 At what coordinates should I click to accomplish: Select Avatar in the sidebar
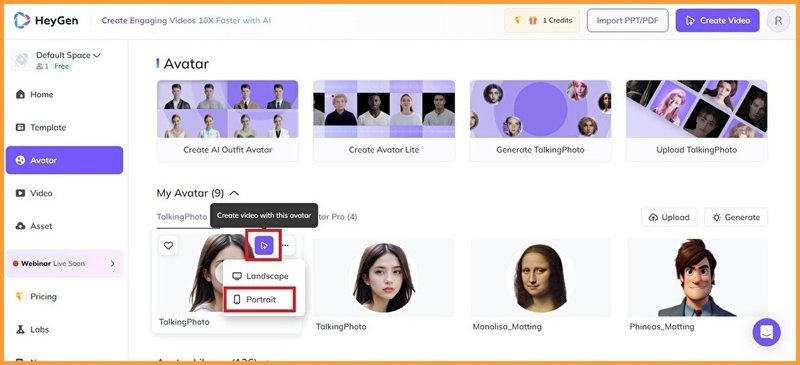pyautogui.click(x=64, y=160)
